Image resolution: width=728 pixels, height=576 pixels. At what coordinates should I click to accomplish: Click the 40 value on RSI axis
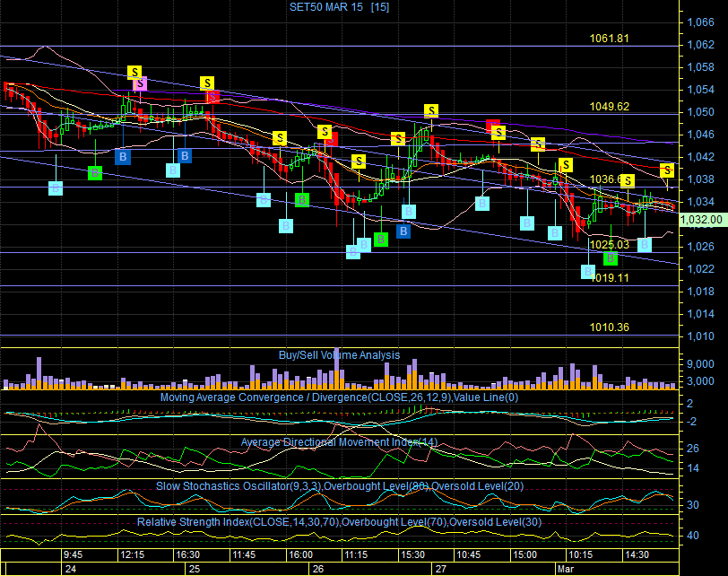[x=693, y=536]
